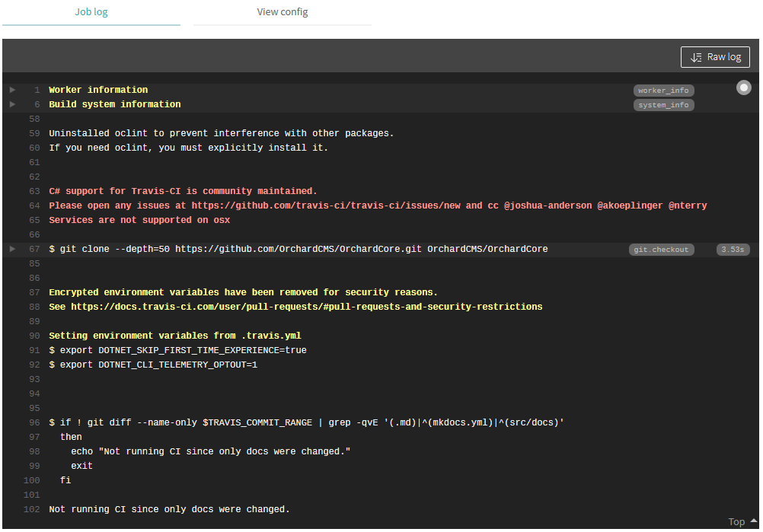Click the git diff --name-only command line
This screenshot has height=532, width=763.
306,422
